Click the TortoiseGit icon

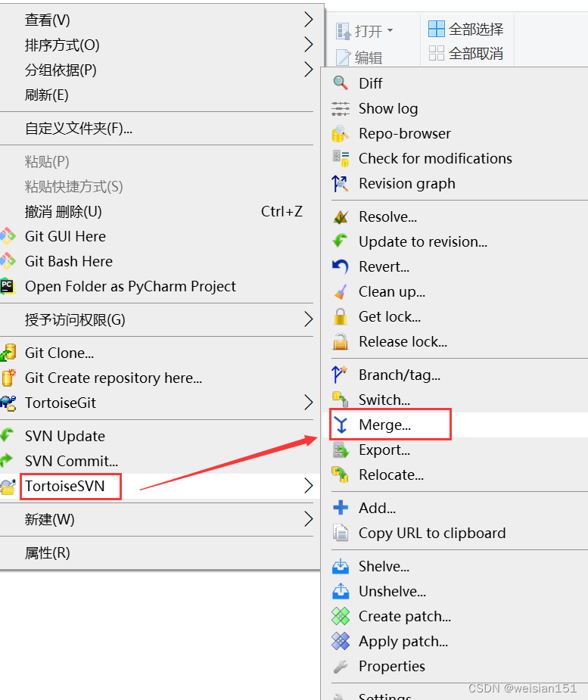[x=8, y=403]
